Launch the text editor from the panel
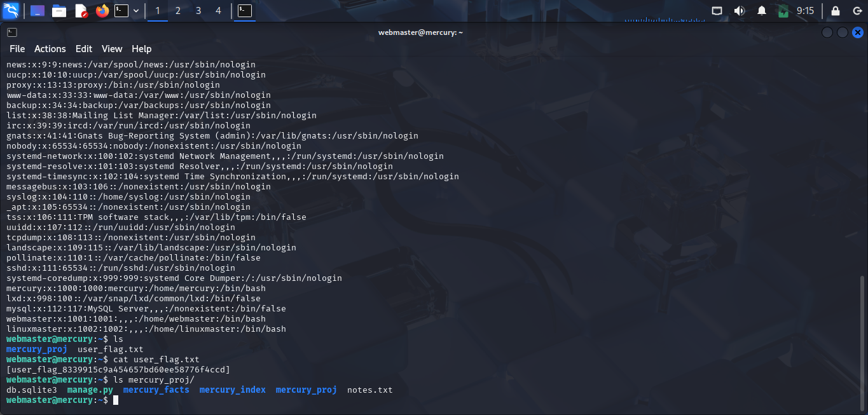 [81, 11]
